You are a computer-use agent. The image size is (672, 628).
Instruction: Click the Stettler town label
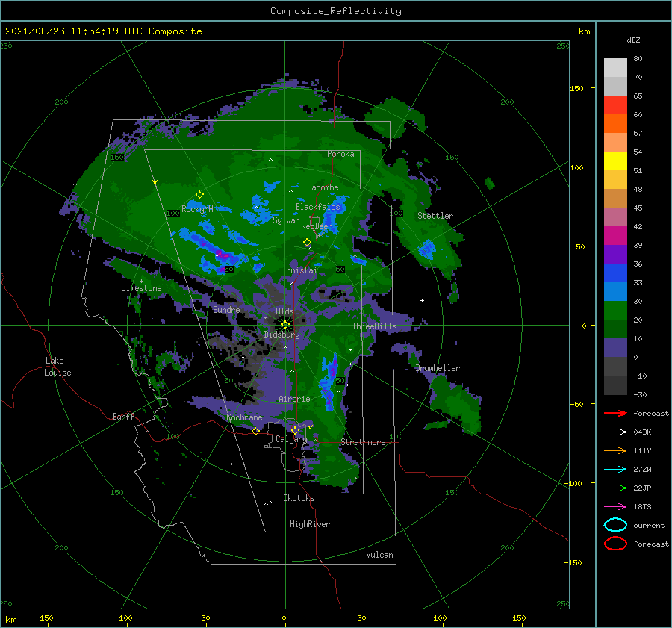coord(435,216)
